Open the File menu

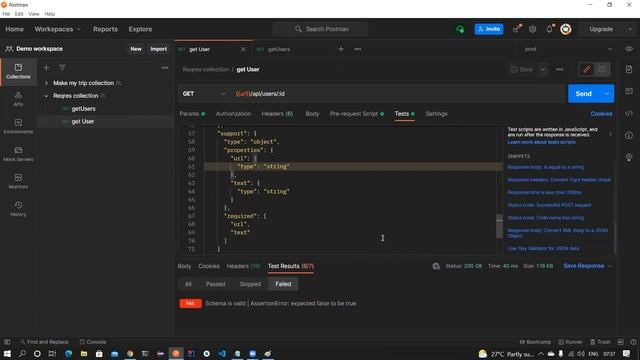click(x=6, y=14)
